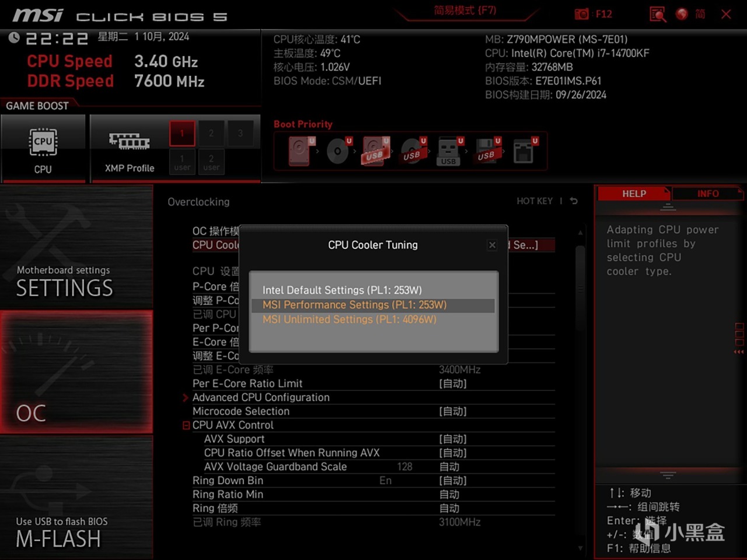
Task: Toggle XMP user profile 2
Action: (211, 162)
